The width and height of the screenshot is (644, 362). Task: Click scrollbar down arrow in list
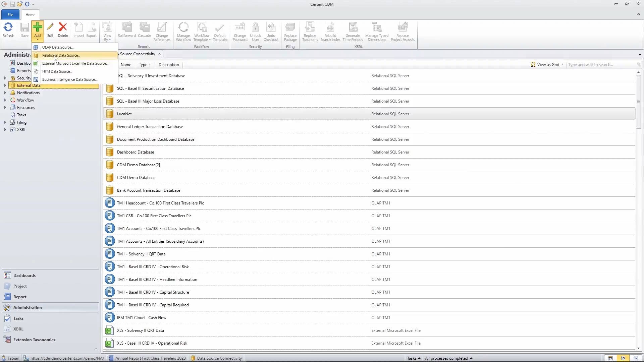(x=638, y=348)
